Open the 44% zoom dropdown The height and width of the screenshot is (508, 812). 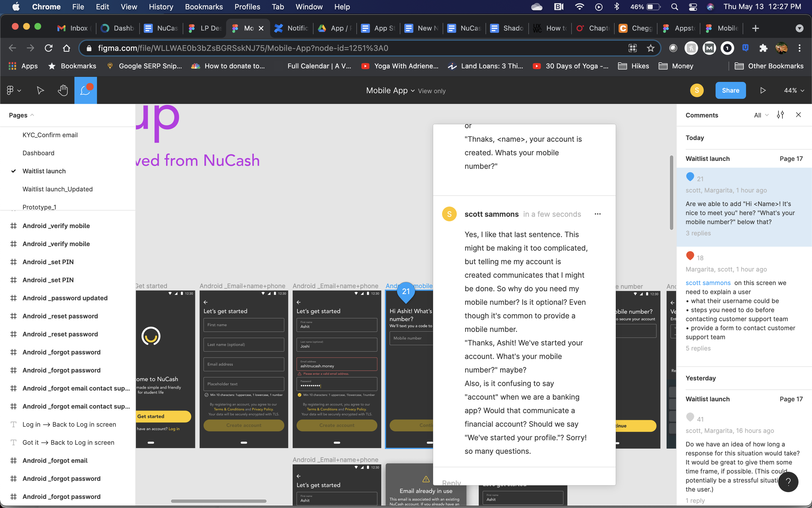pos(794,90)
